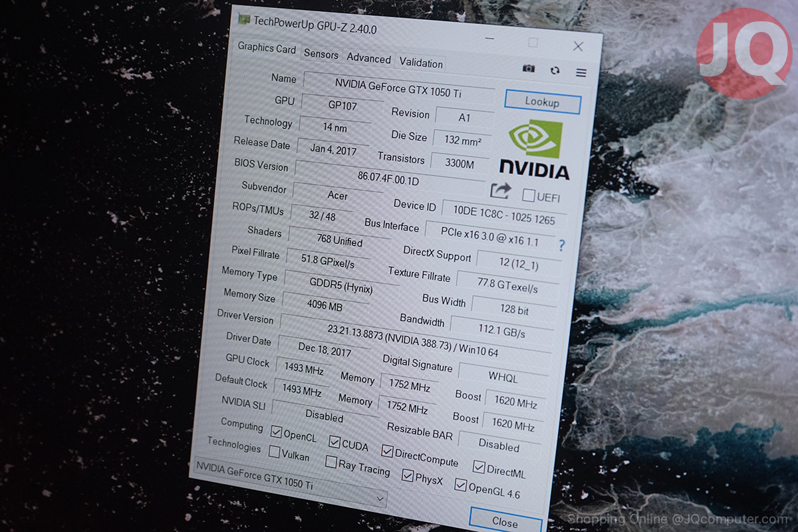Click the NVIDIA logo image
Screen dimensions: 798x532
(535, 149)
